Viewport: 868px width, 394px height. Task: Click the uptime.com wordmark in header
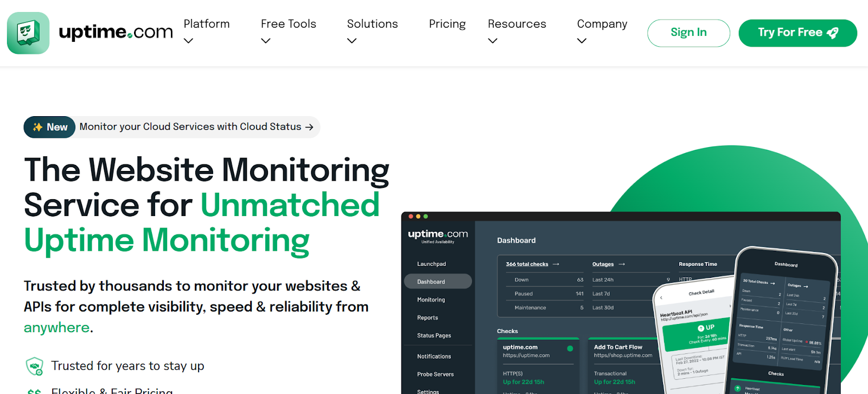[x=116, y=32]
